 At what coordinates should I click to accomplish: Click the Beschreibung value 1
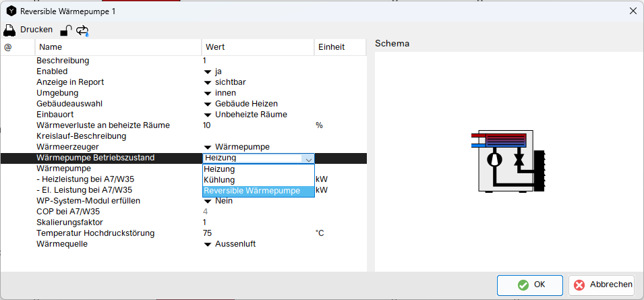(x=204, y=61)
